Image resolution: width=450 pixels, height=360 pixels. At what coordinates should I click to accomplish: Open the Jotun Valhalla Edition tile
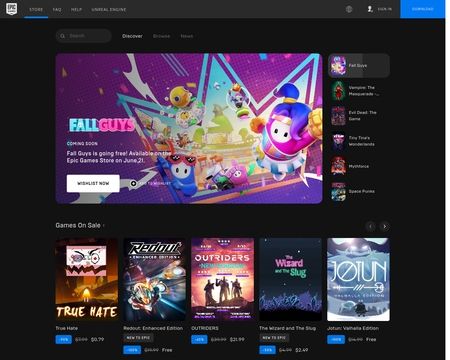click(358, 279)
